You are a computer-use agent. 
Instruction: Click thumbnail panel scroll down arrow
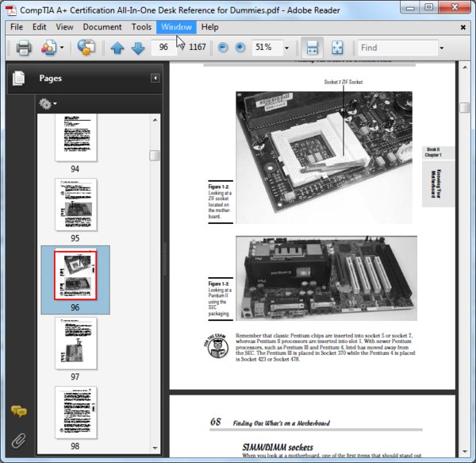point(155,448)
